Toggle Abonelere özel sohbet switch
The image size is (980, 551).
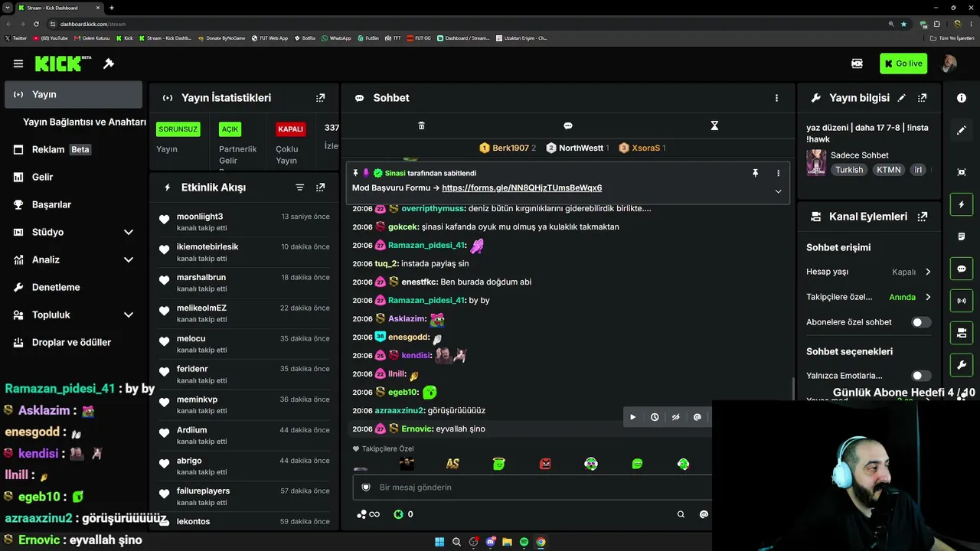(x=922, y=322)
